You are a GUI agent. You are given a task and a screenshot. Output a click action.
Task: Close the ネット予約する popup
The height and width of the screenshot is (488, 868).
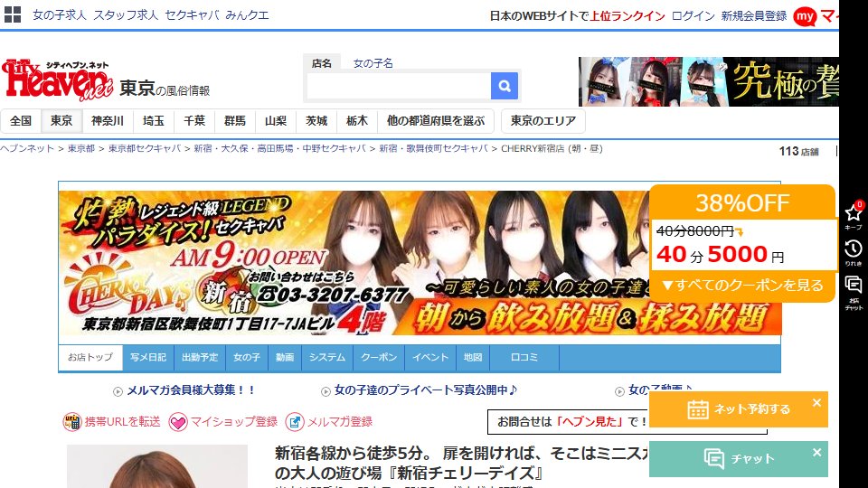(816, 403)
